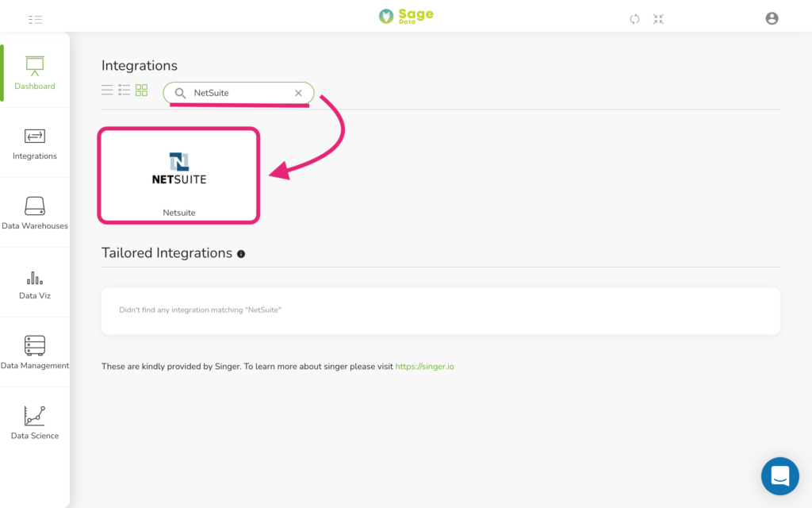
Task: Open Dashboard in the sidebar
Action: click(x=35, y=73)
